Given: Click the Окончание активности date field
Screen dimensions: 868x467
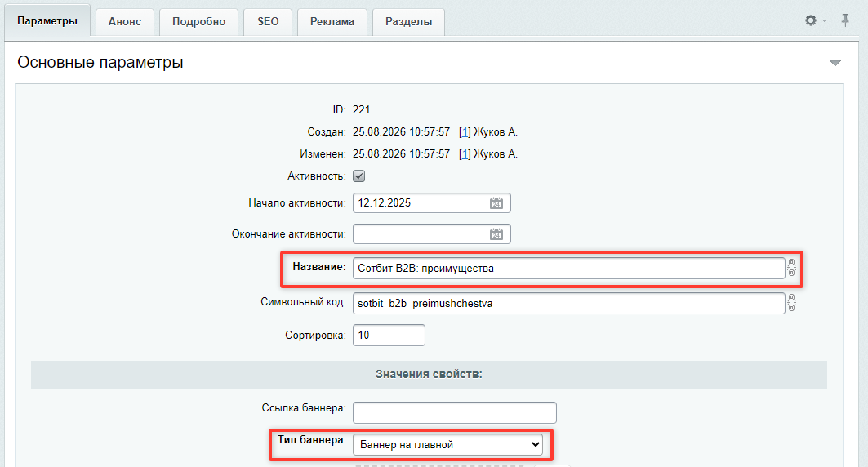Looking at the screenshot, I should [432, 234].
